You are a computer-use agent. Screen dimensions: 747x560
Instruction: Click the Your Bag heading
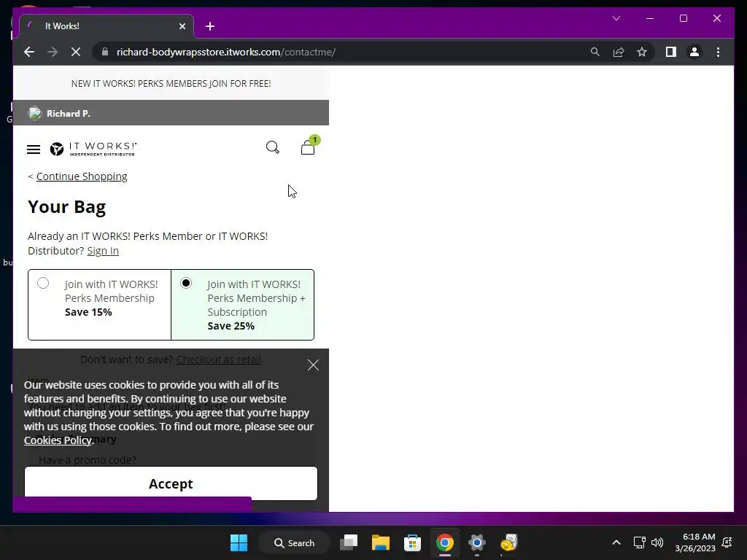pos(66,206)
